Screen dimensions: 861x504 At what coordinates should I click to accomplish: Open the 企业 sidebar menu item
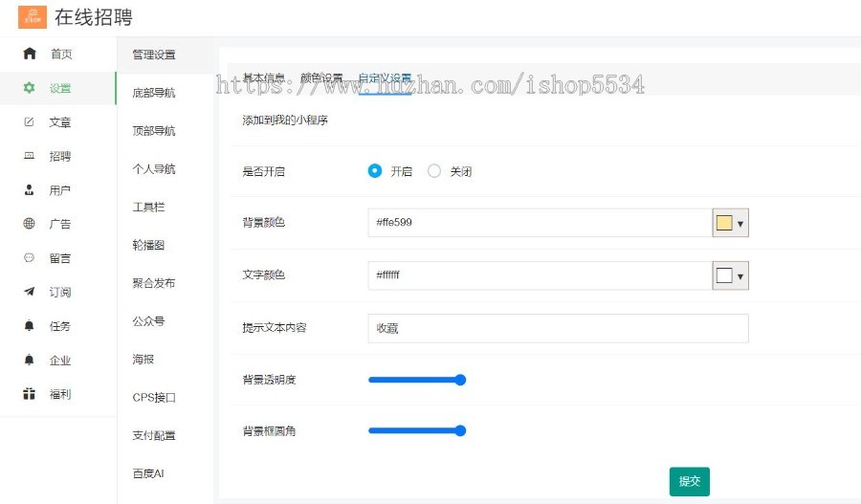tap(58, 360)
